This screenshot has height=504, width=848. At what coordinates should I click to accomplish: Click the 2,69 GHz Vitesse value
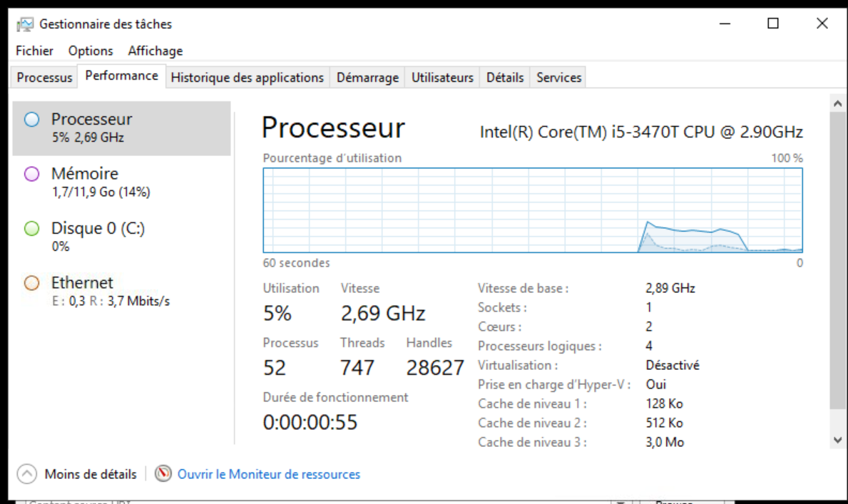point(383,314)
